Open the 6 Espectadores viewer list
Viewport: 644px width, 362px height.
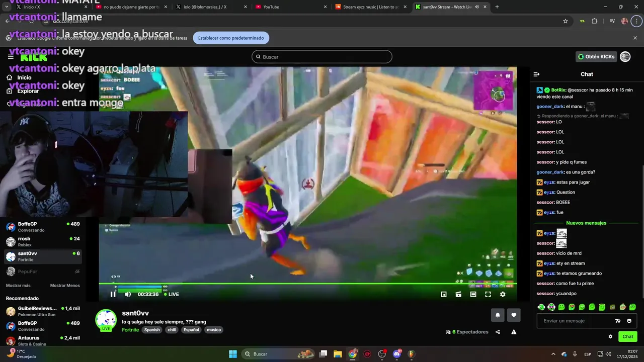coord(467,332)
